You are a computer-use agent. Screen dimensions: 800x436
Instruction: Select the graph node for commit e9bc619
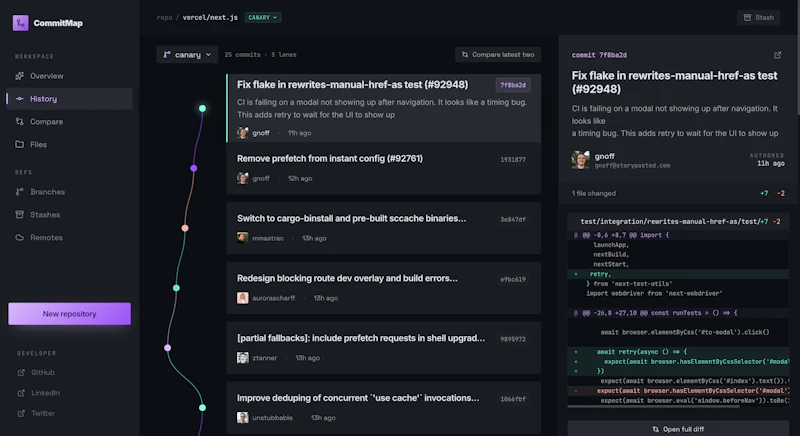tap(177, 288)
